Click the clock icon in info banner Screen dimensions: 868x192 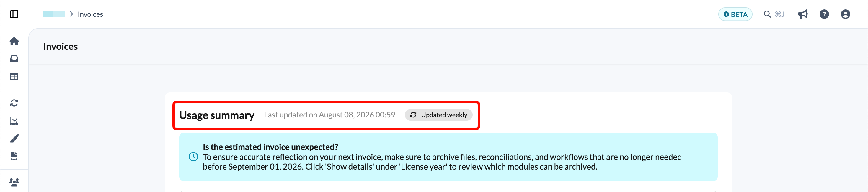(x=193, y=157)
